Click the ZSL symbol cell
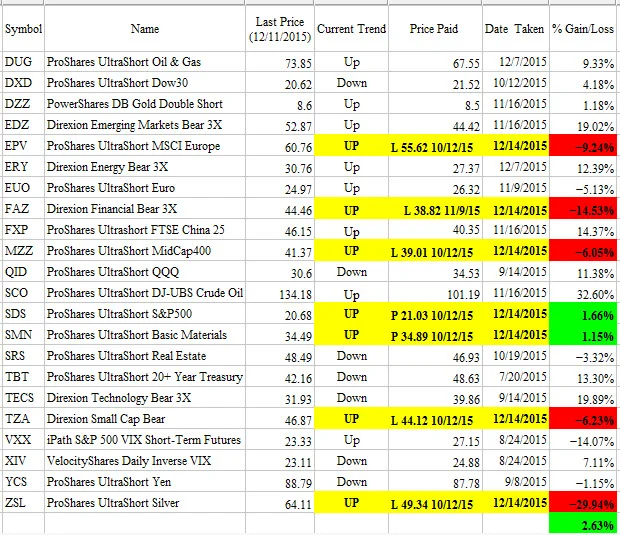Viewport: 620px width, 535px height. [x=23, y=502]
